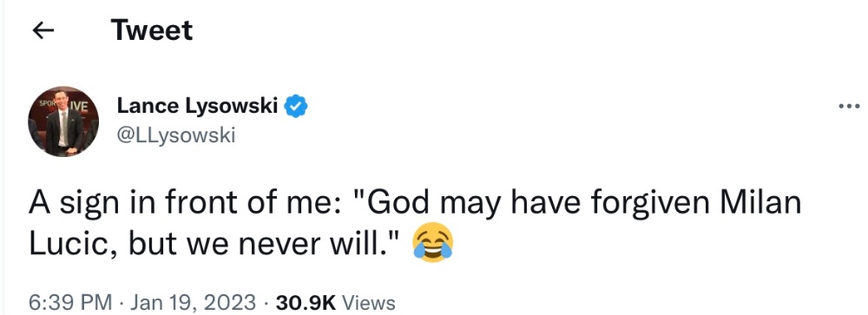Click the Views label
The width and height of the screenshot is (868, 315).
369,303
